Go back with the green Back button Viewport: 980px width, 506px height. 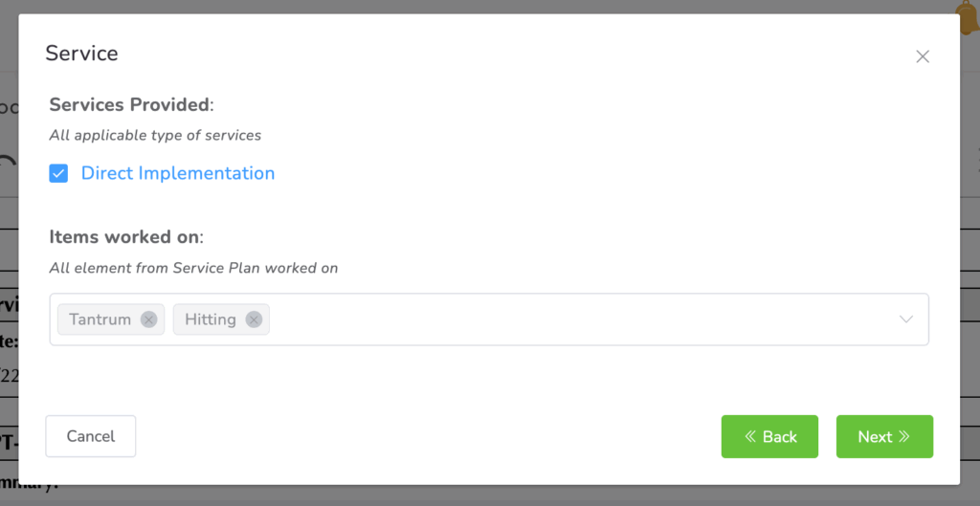click(x=769, y=436)
